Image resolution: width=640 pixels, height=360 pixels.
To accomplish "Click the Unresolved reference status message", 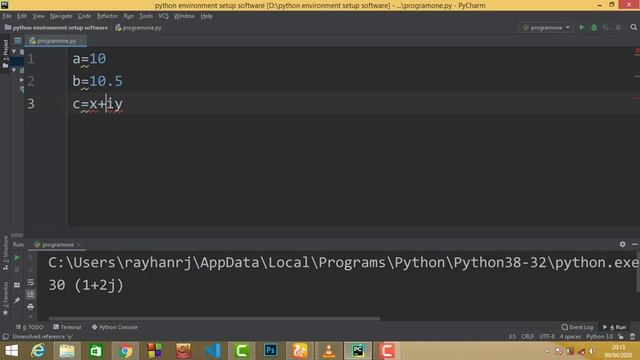I will [x=42, y=337].
